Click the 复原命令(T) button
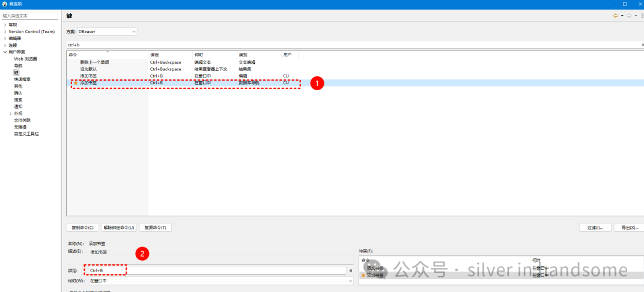Viewport: 644px width, 292px height. point(156,228)
